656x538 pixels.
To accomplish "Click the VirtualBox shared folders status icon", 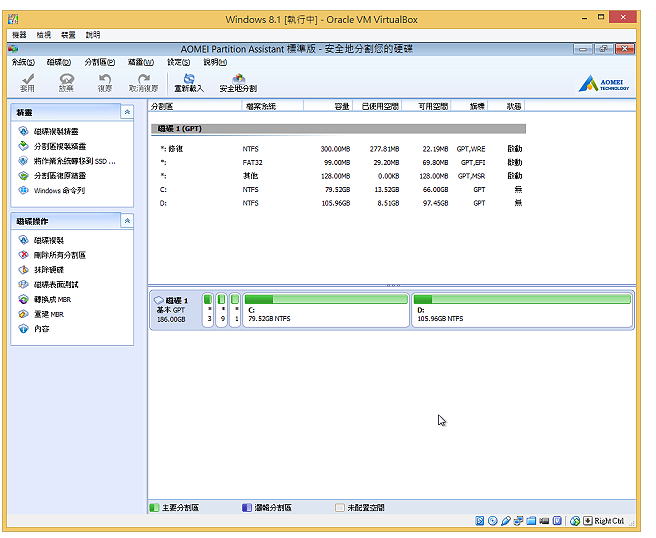I will point(531,520).
